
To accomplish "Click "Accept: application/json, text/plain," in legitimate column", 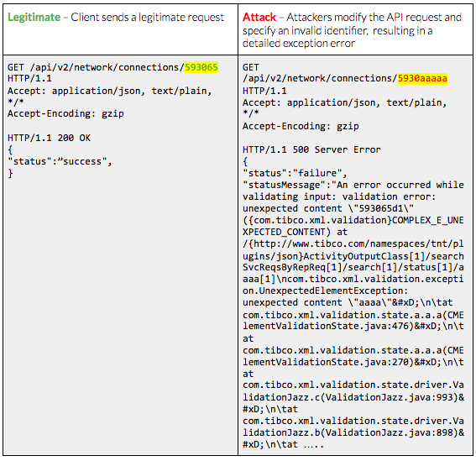I will 110,91.
